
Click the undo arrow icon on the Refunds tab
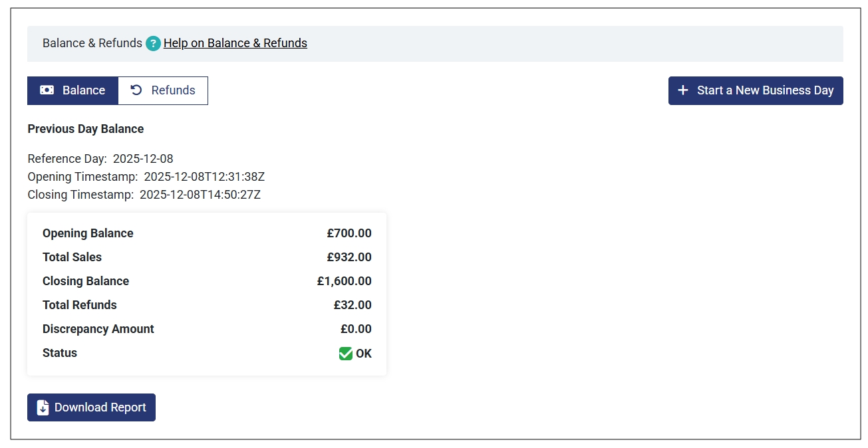tap(136, 90)
